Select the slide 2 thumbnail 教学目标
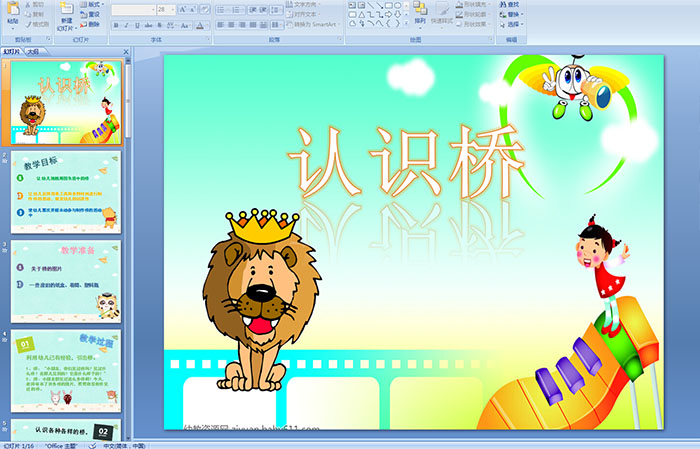700x449 pixels. click(66, 193)
